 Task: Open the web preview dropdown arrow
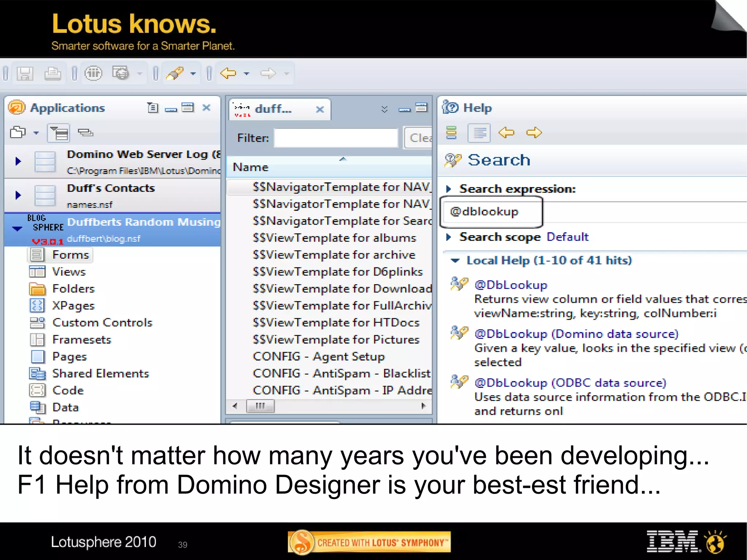139,74
